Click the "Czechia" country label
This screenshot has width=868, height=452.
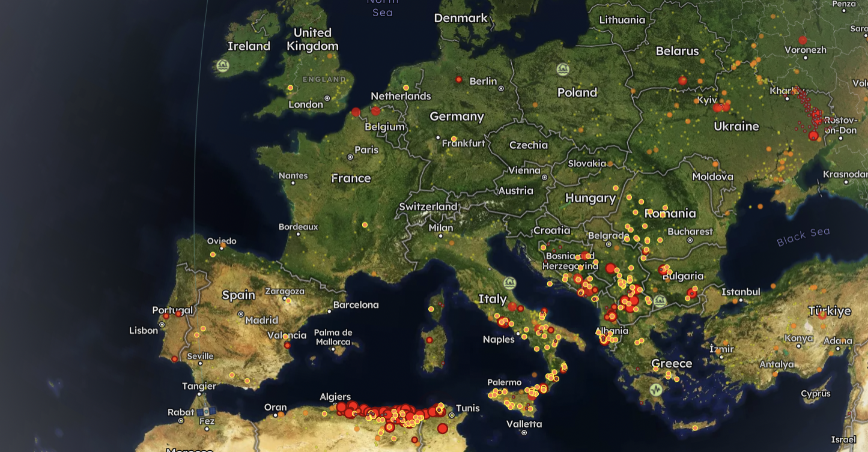point(529,145)
